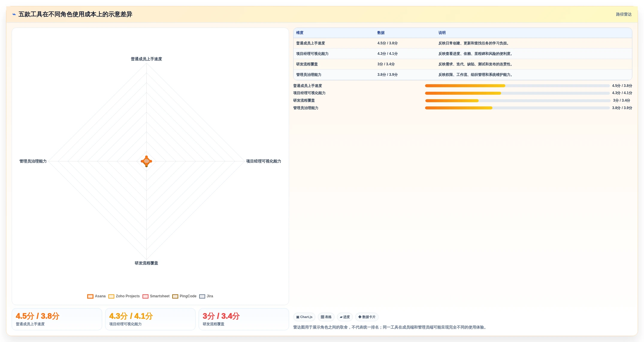Click the 普通成员上手速度 progress bar
The width and height of the screenshot is (644, 342).
pos(517,86)
